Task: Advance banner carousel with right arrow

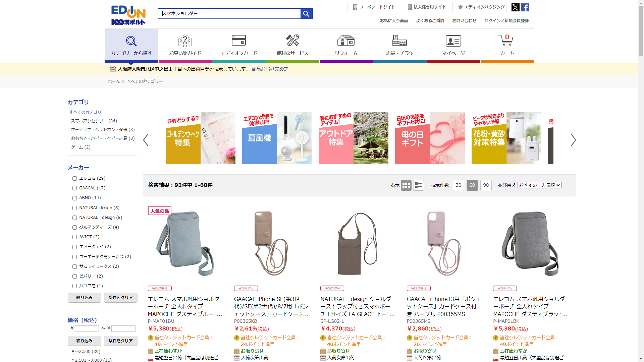Action: pos(573,140)
